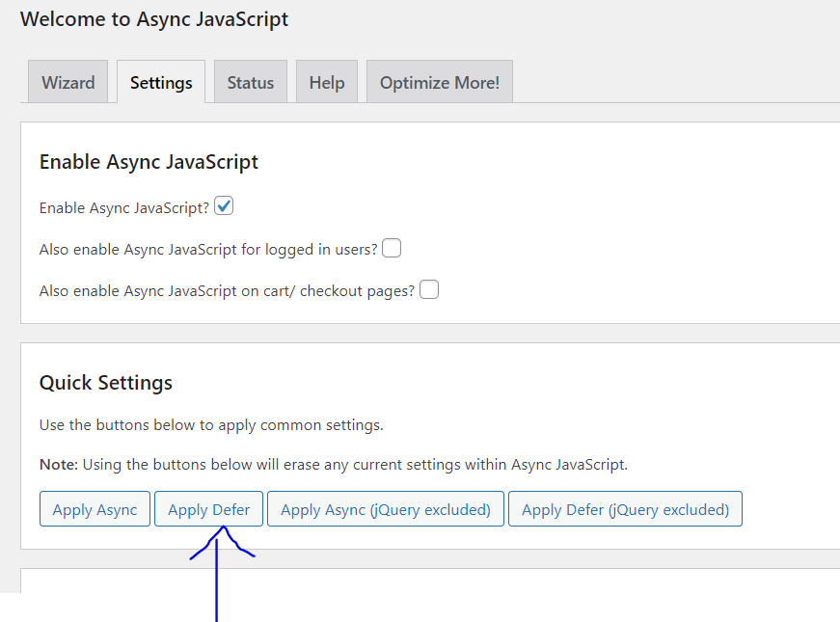This screenshot has width=840, height=622.
Task: Switch to the Settings tab
Action: 161,82
